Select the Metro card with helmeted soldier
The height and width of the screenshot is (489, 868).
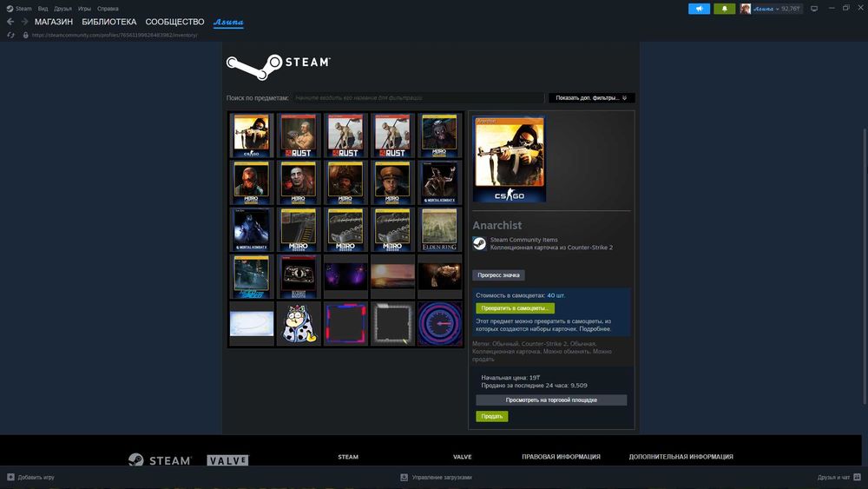[x=345, y=182]
